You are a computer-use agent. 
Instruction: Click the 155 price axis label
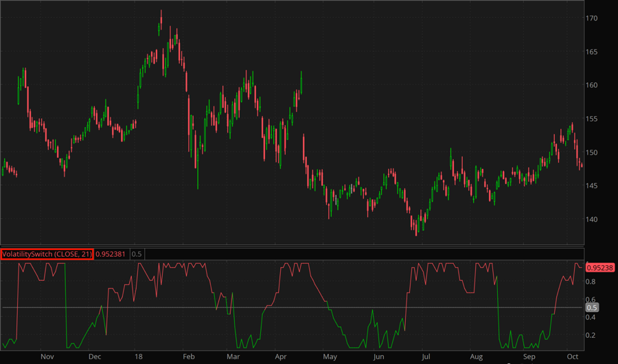click(x=592, y=120)
